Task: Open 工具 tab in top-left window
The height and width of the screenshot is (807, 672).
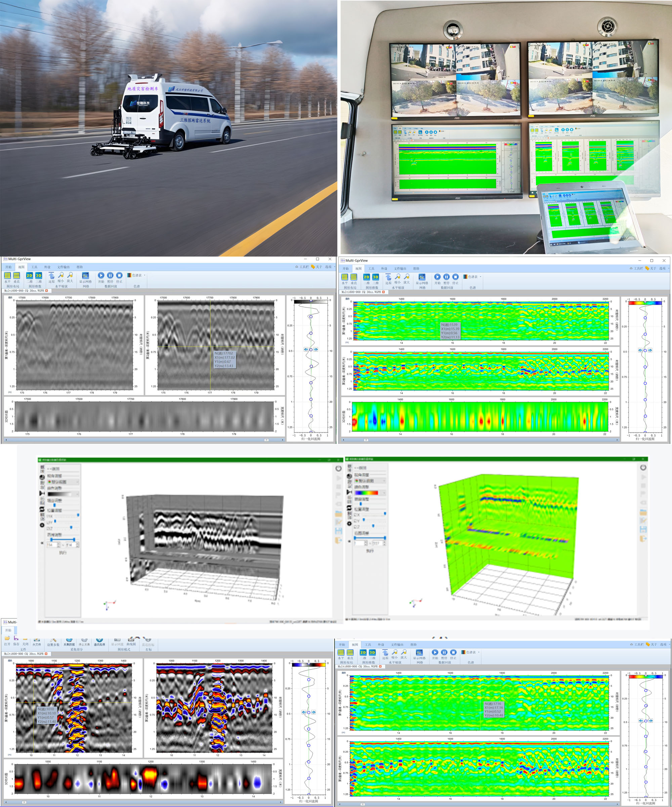Action: pyautogui.click(x=35, y=267)
